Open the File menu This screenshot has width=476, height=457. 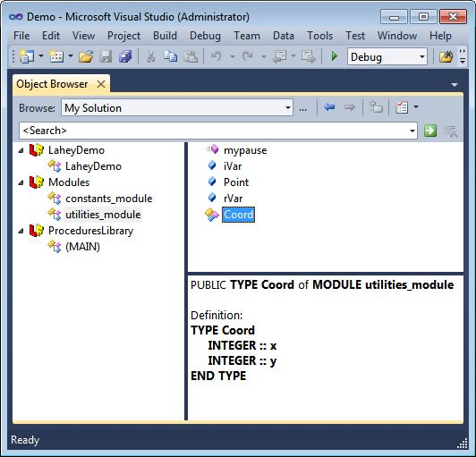click(x=21, y=36)
